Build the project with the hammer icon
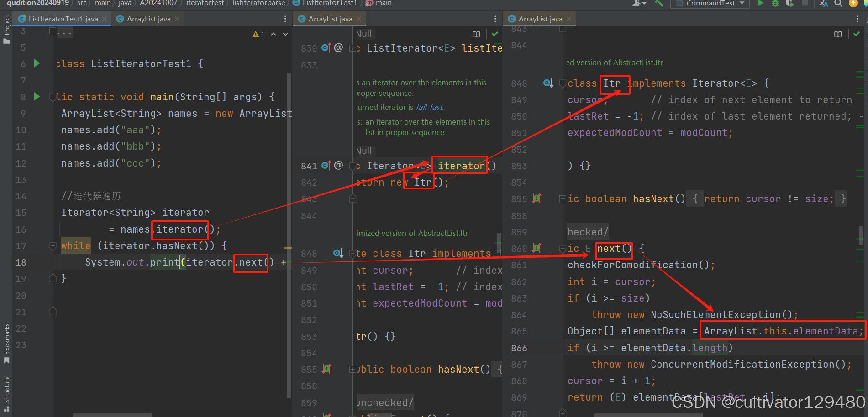The height and width of the screenshot is (417, 868). pos(658,4)
